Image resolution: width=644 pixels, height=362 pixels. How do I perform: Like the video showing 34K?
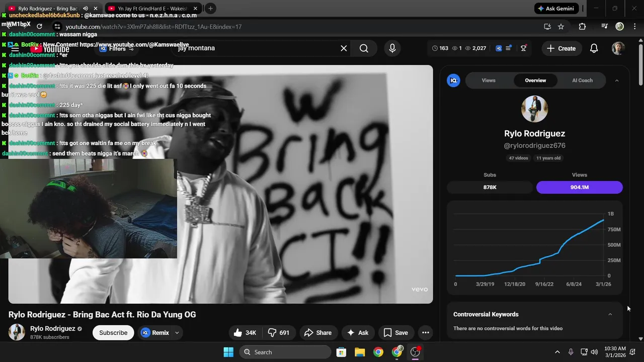click(x=246, y=332)
